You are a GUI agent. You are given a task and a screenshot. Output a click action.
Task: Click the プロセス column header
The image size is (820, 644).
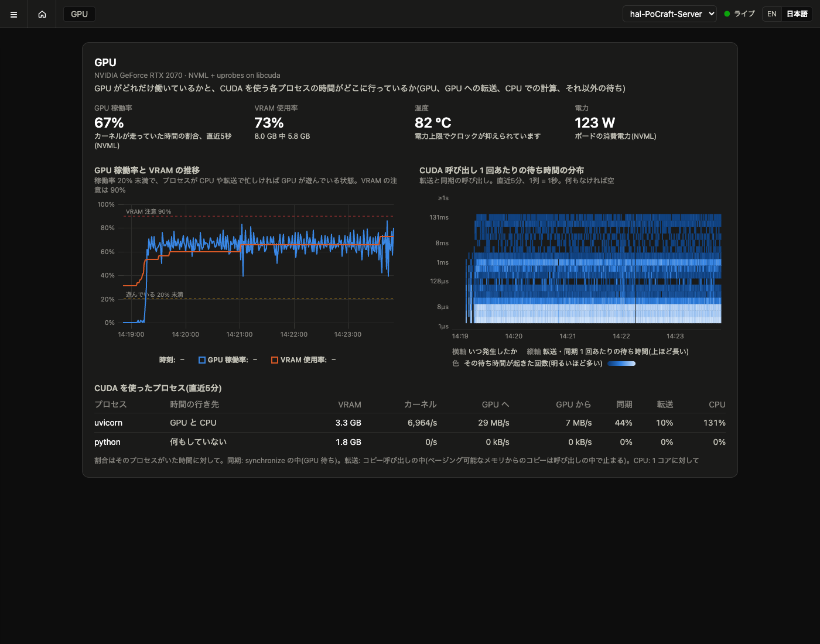[111, 405]
